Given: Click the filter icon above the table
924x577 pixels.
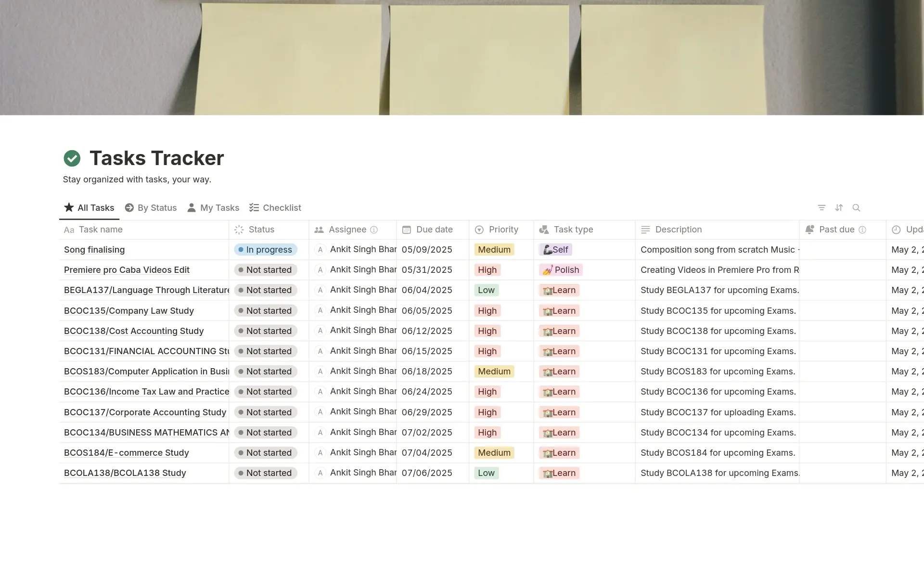Looking at the screenshot, I should click(x=821, y=208).
